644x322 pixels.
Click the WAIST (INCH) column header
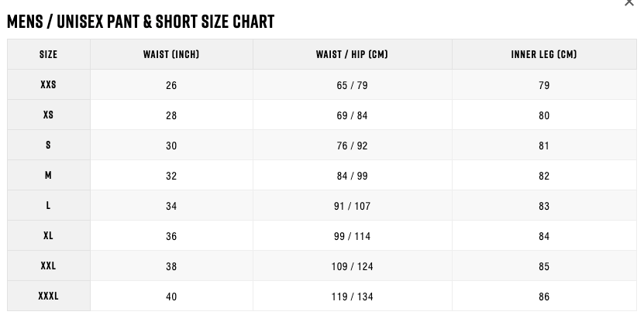pos(171,54)
